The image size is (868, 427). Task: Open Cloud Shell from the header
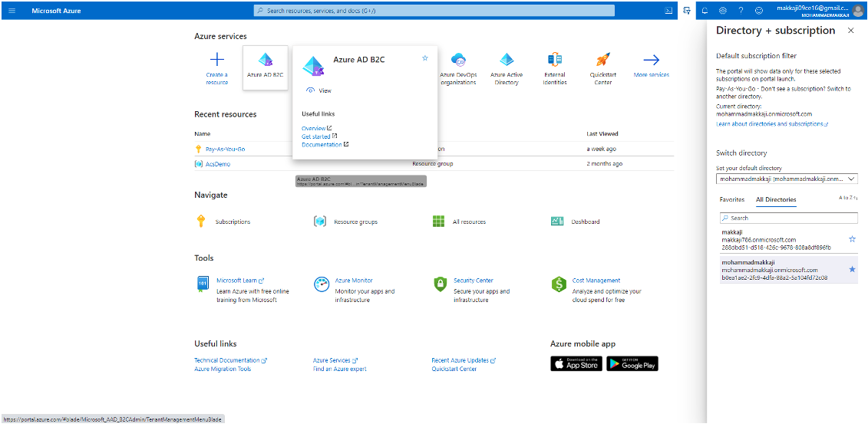click(x=668, y=11)
